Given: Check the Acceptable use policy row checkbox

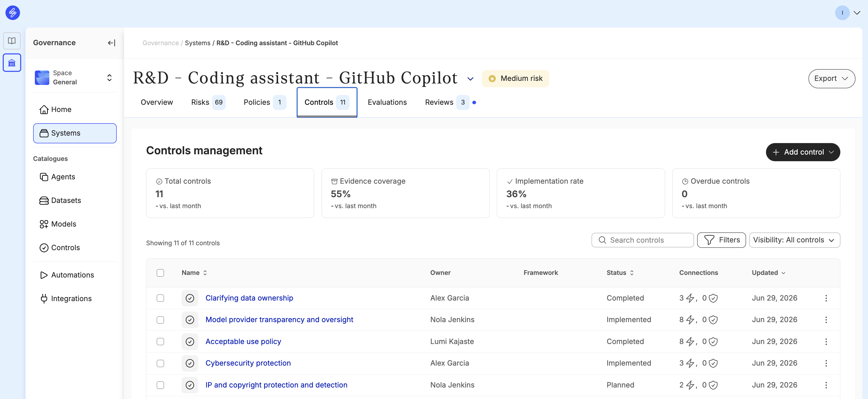Looking at the screenshot, I should point(161,341).
